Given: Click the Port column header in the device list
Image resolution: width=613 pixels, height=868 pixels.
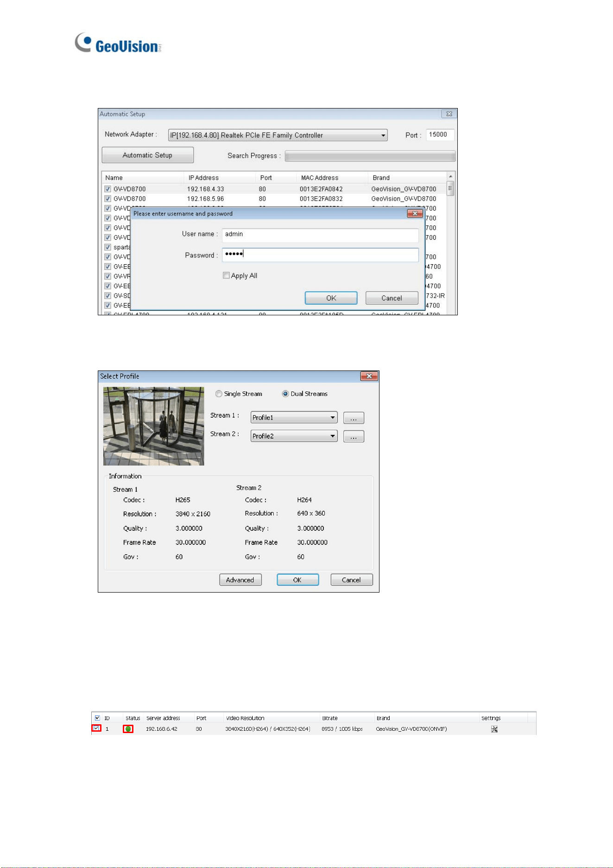Looking at the screenshot, I should pos(266,178).
